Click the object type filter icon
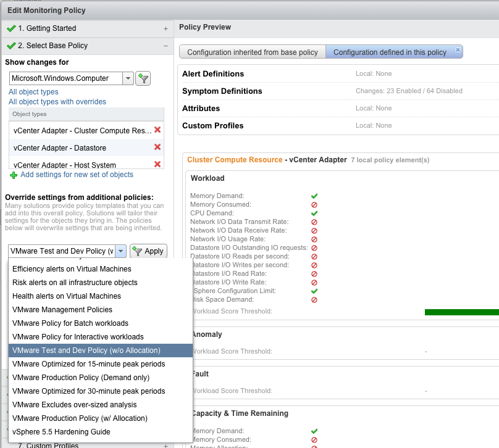This screenshot has height=448, width=499. pyautogui.click(x=143, y=78)
